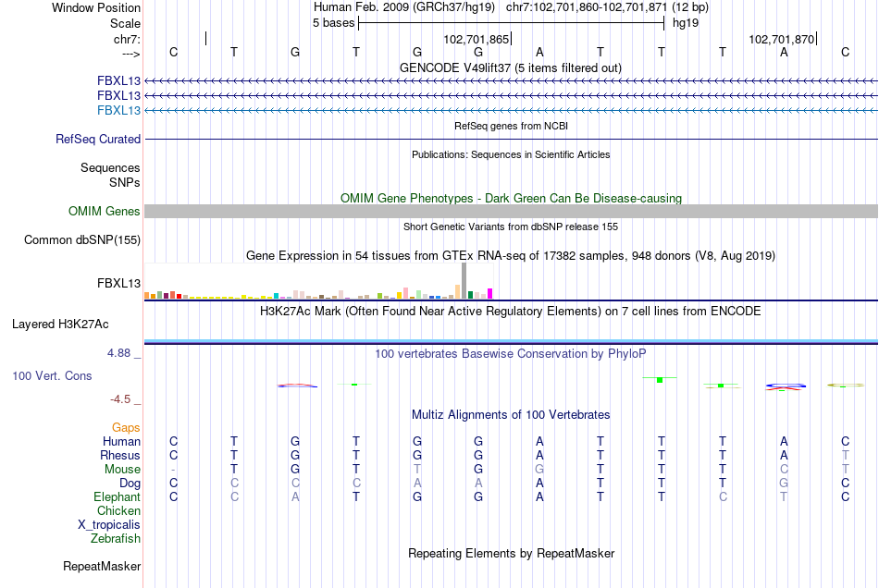Click the SNPs track label
The image size is (879, 588).
[x=125, y=182]
